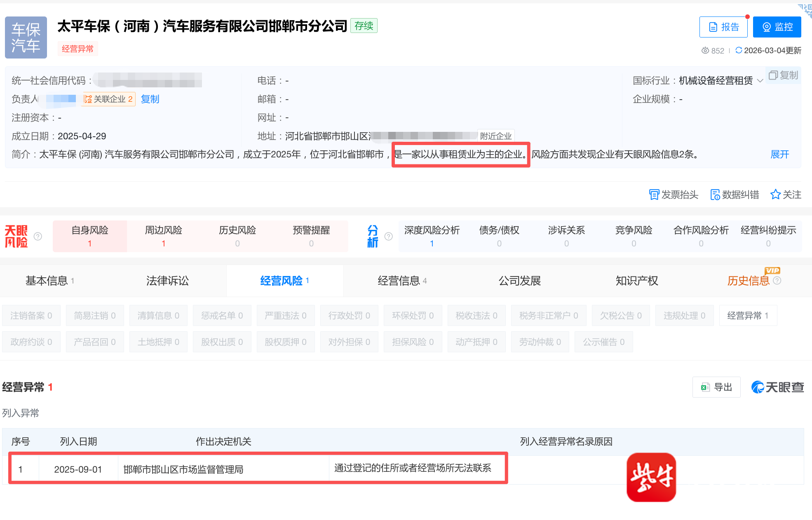The width and height of the screenshot is (812, 520).
Task: Open 关联企业 2 related companies tag
Action: pyautogui.click(x=108, y=99)
